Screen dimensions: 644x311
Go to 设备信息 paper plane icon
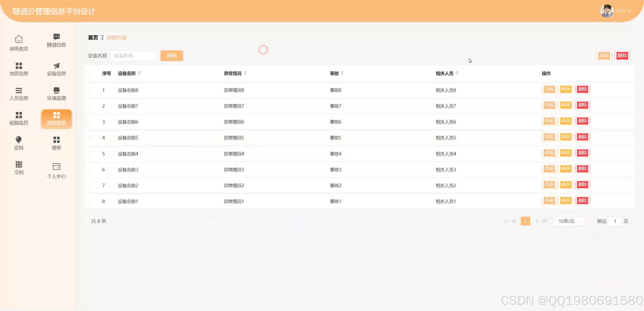56,66
